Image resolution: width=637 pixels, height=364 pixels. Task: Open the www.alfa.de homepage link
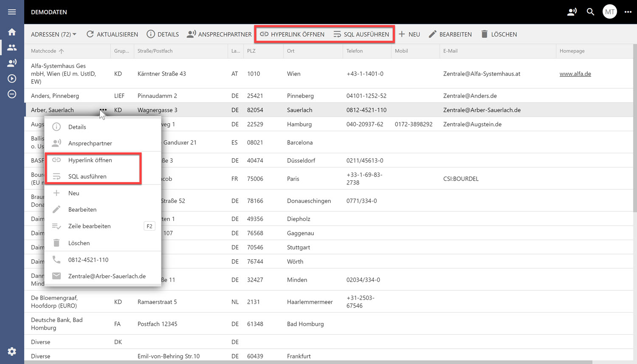tap(575, 74)
